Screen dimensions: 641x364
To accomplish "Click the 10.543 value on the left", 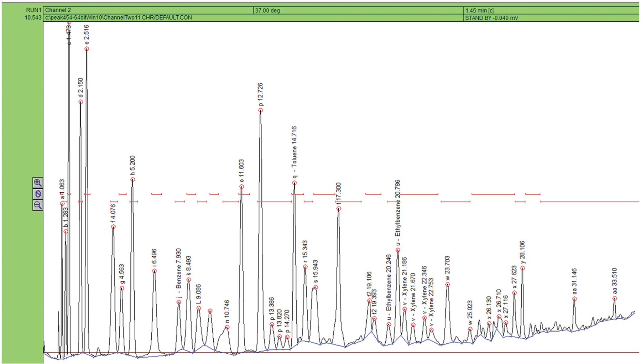I will (33, 17).
